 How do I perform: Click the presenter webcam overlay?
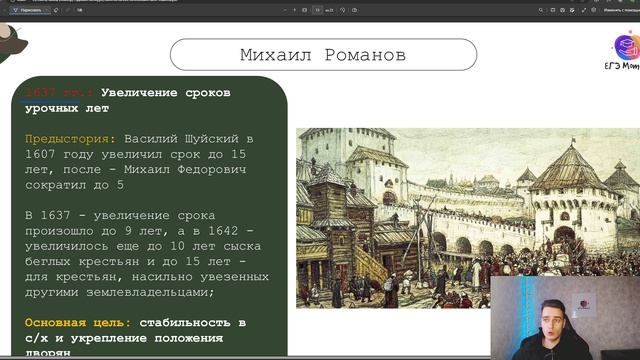click(565, 318)
